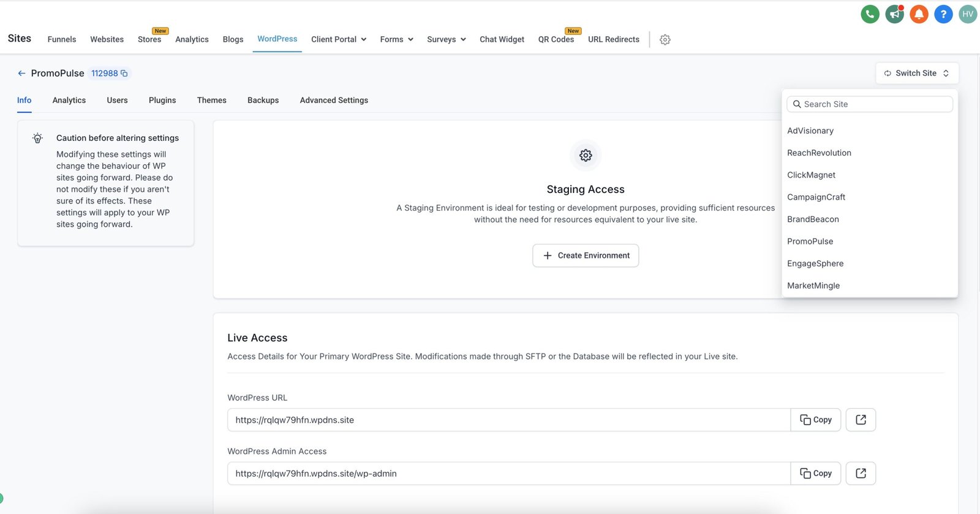Open the Advanced Settings tab

pos(334,100)
